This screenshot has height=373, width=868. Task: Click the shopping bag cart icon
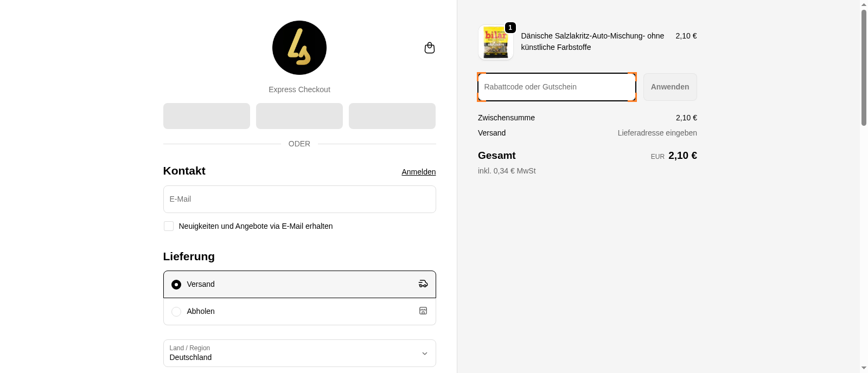[x=429, y=48]
